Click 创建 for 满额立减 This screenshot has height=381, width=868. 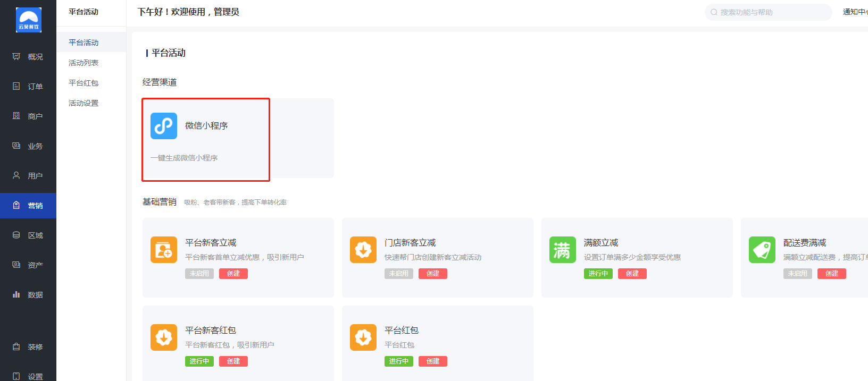632,274
